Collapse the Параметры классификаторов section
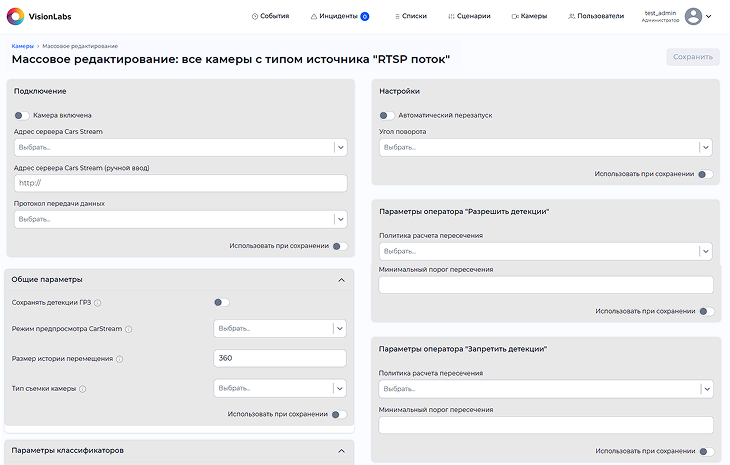Image resolution: width=730 pixels, height=465 pixels. (x=341, y=451)
